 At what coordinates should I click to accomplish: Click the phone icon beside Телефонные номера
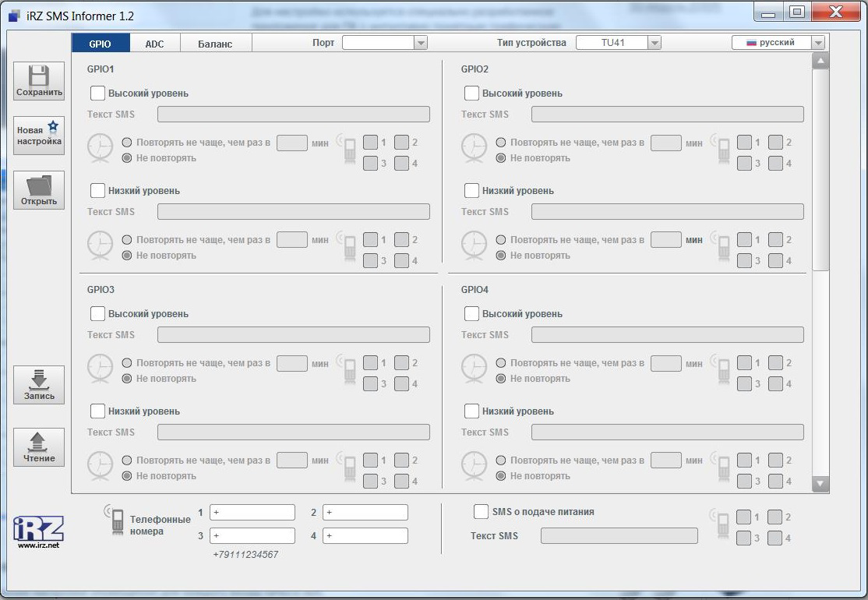click(117, 520)
